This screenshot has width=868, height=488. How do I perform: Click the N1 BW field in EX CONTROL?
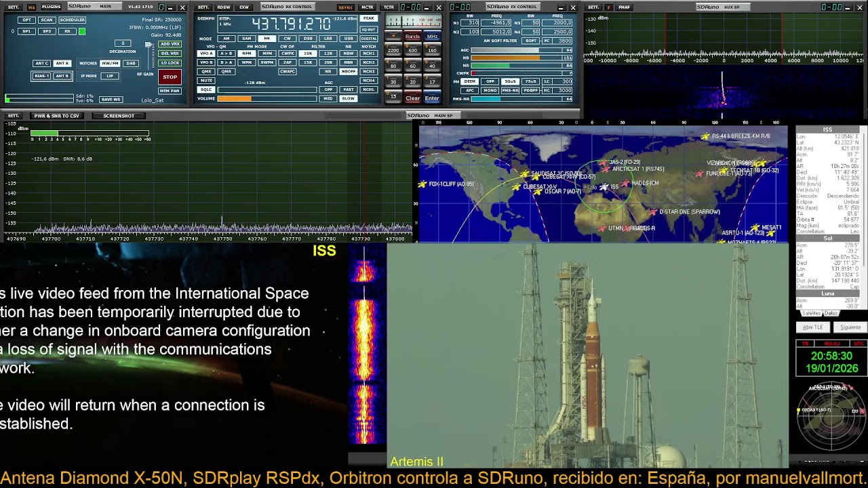tap(470, 23)
